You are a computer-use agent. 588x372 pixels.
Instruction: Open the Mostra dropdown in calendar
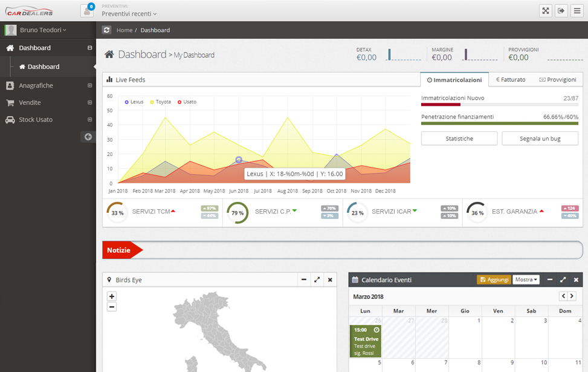(526, 279)
